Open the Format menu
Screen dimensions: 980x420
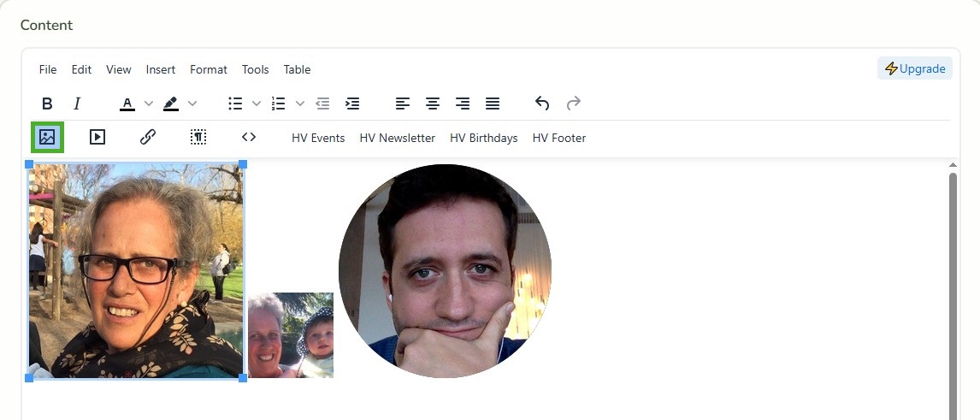click(x=209, y=69)
